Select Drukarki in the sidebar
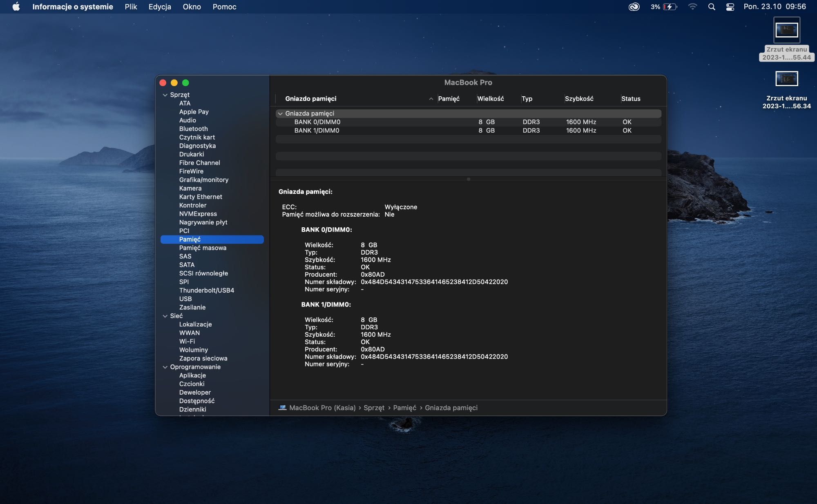817x504 pixels. pos(192,154)
